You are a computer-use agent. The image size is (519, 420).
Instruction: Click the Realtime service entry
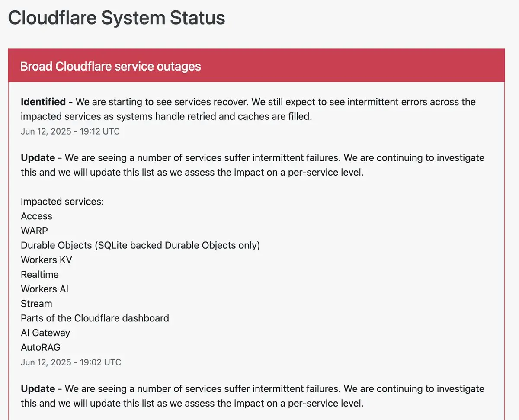(x=40, y=275)
